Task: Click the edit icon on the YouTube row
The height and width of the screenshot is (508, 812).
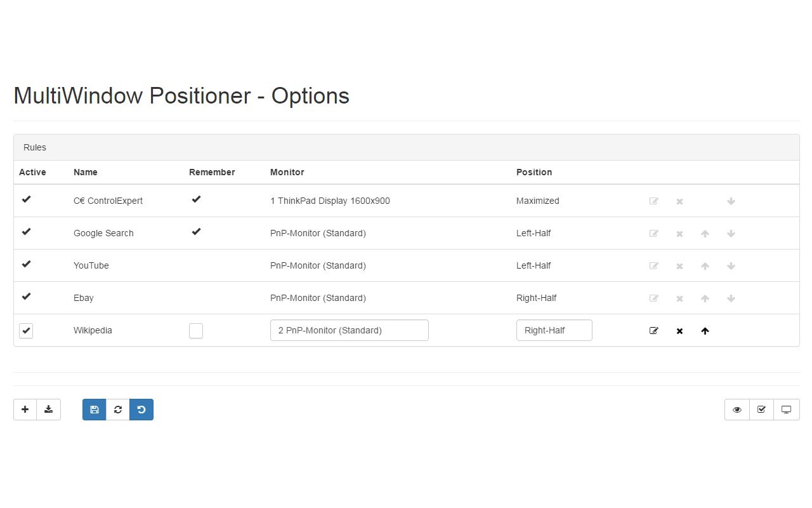Action: pyautogui.click(x=654, y=265)
